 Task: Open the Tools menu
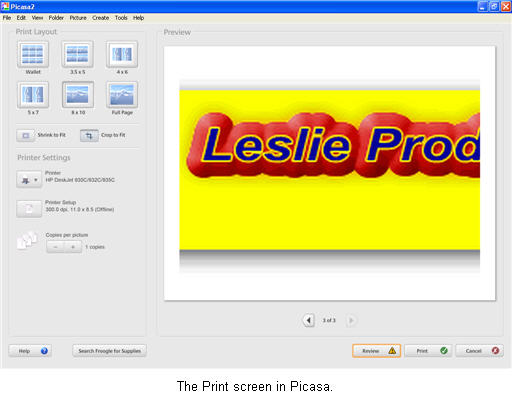pos(121,18)
